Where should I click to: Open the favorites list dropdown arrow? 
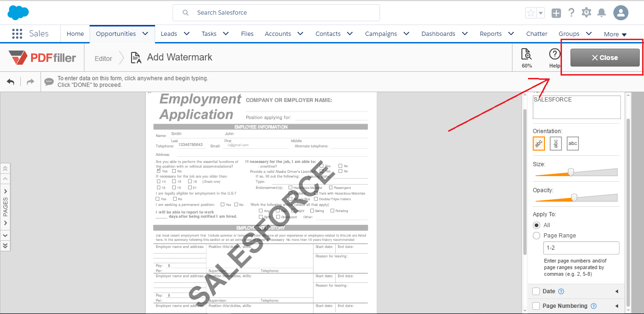541,13
